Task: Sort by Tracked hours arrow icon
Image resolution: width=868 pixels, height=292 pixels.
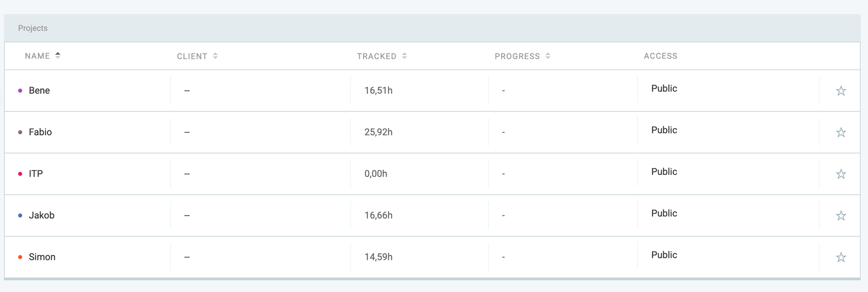Action: tap(404, 56)
